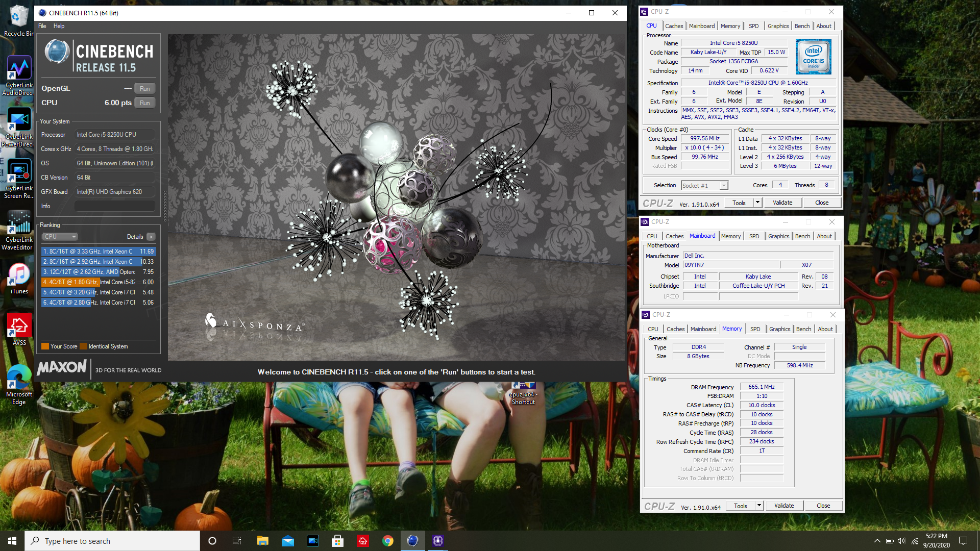Open CyberLink WaveEditor desktop icon
The width and height of the screenshot is (980, 551).
tap(18, 231)
